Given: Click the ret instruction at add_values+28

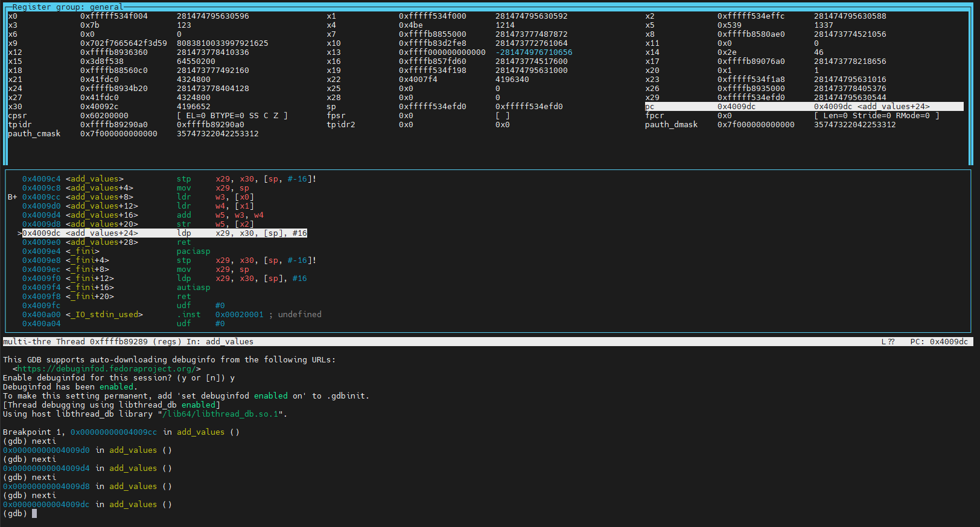Looking at the screenshot, I should pyautogui.click(x=183, y=242).
